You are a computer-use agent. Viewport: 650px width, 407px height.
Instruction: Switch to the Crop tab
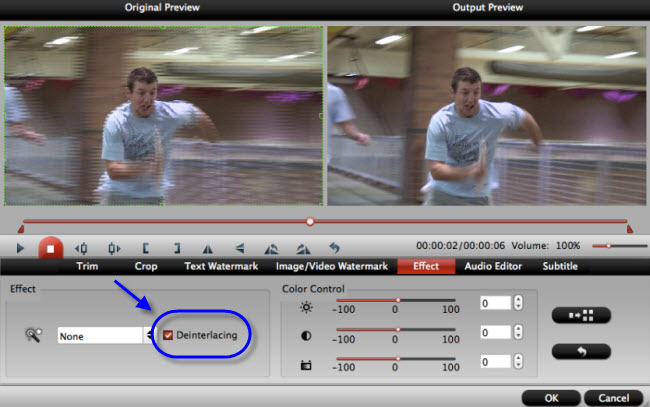point(146,266)
